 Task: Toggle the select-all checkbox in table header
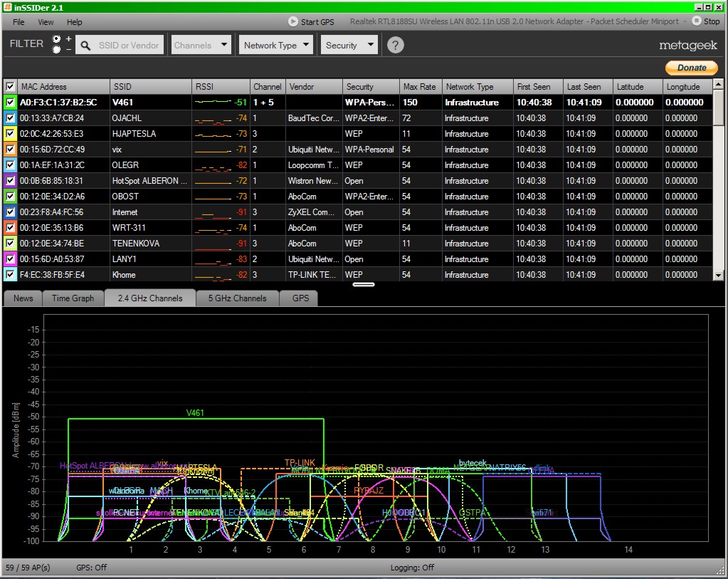click(10, 87)
